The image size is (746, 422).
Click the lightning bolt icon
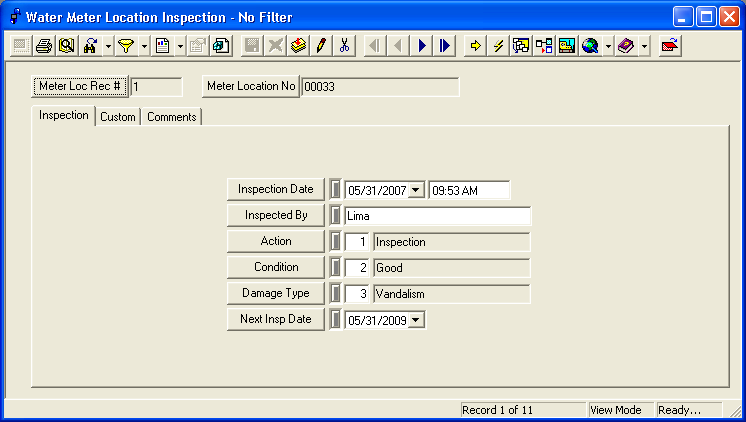(498, 46)
